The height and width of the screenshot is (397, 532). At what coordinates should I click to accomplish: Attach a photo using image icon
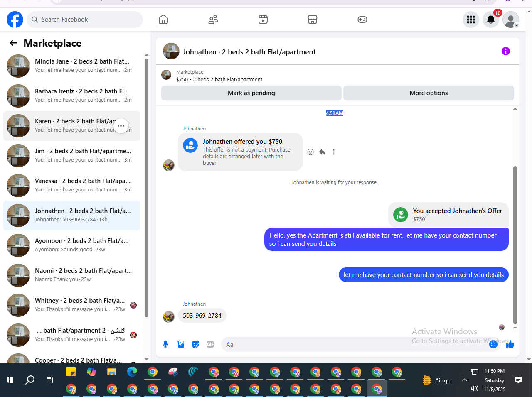coord(180,344)
